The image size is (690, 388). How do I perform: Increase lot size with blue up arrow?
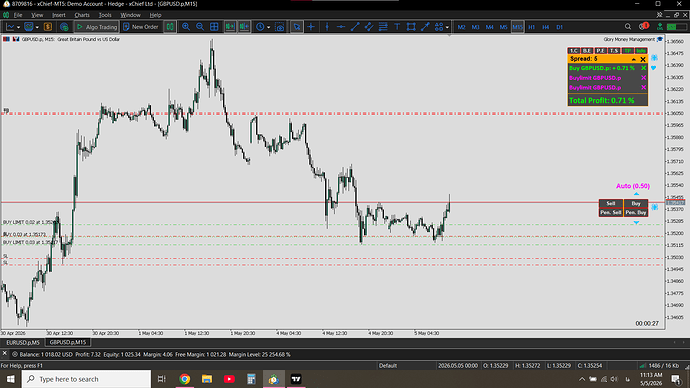tap(636, 194)
